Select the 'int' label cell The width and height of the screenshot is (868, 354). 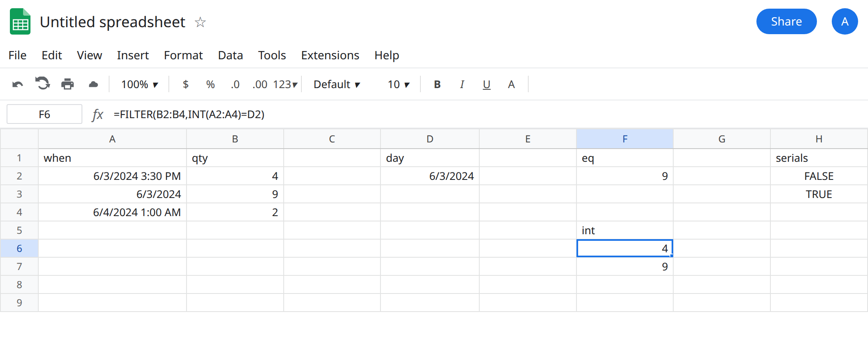(x=625, y=231)
